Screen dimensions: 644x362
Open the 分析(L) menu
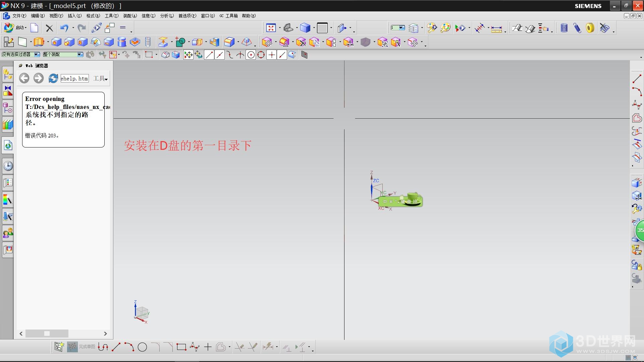[x=167, y=16]
